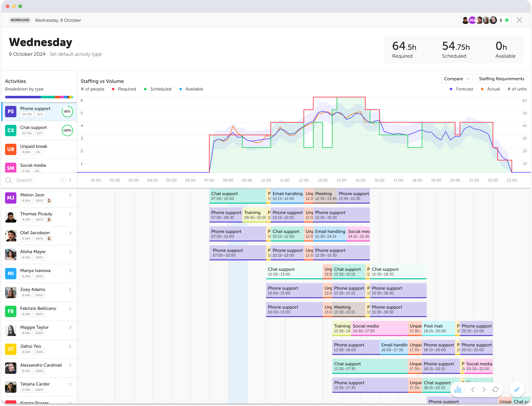This screenshot has height=406, width=532.
Task: Expand Thomas Picauly's schedule row
Action: pyautogui.click(x=70, y=214)
